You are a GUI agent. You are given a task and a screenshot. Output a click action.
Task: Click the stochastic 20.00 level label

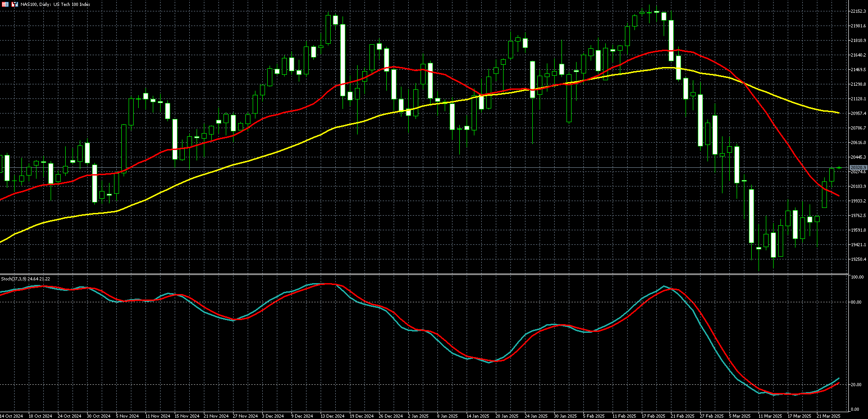click(857, 385)
